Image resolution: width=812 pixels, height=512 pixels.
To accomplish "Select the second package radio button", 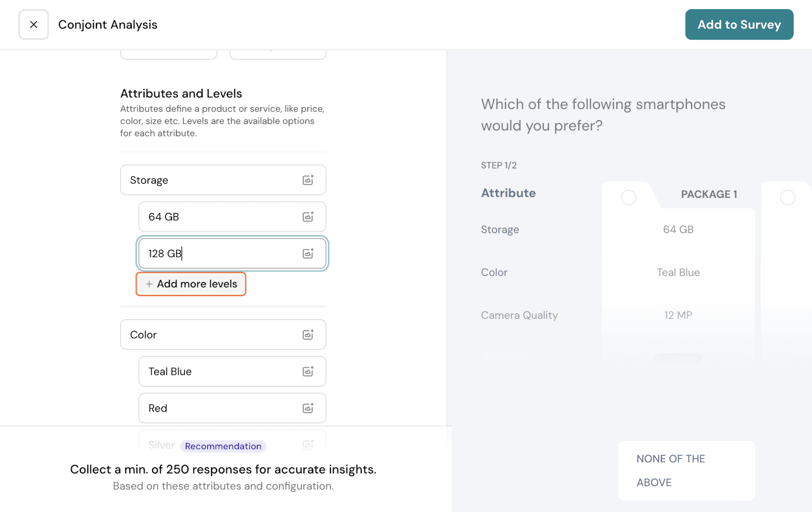I will click(x=787, y=197).
